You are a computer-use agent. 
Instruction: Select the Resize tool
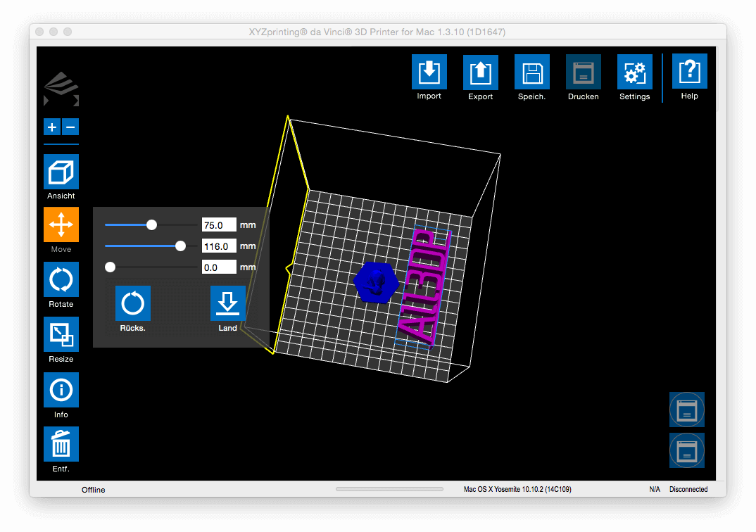point(61,334)
